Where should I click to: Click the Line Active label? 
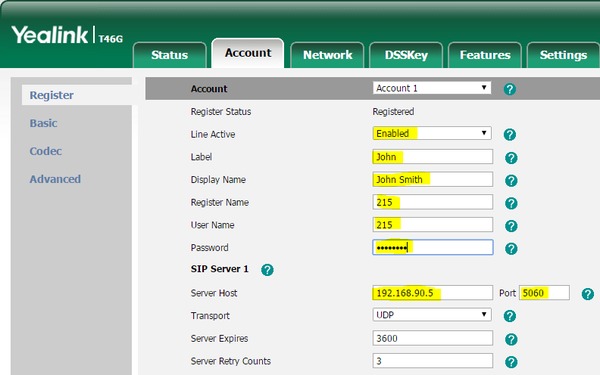[213, 134]
